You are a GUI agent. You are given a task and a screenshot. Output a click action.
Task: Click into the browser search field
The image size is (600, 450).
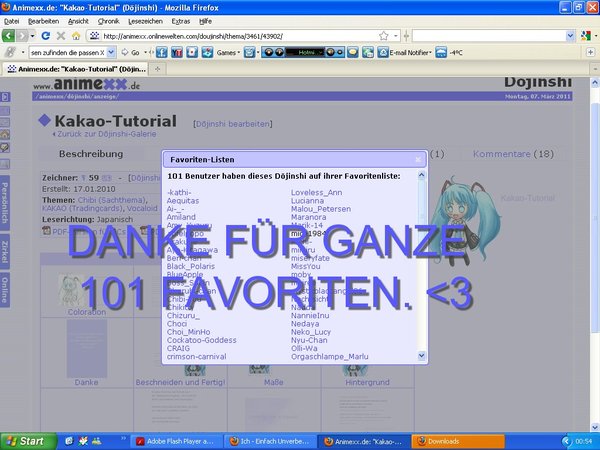489,36
